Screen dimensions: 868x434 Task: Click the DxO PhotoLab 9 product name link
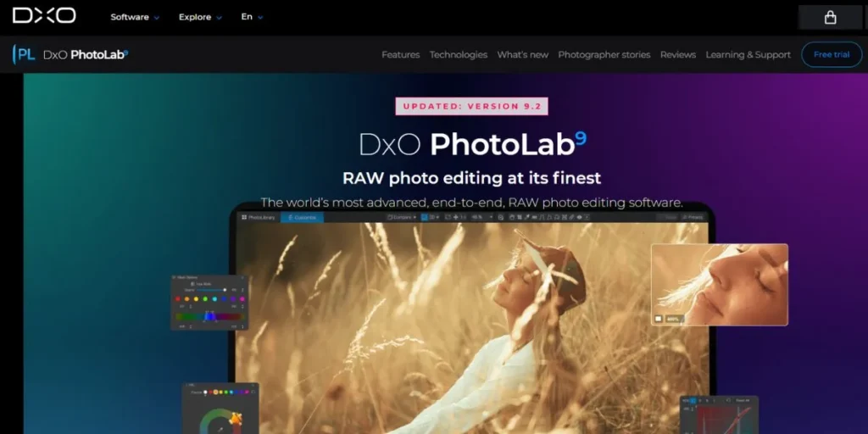click(86, 55)
